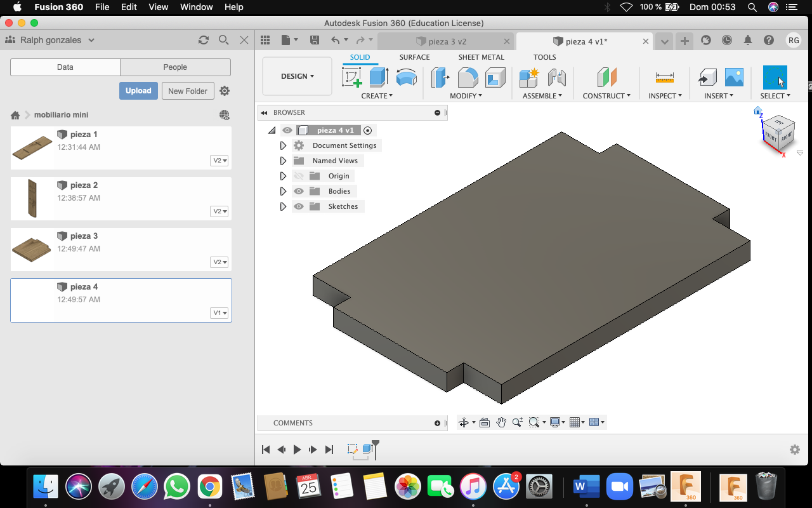Toggle visibility of the Bodies folder
812x508 pixels.
click(299, 191)
